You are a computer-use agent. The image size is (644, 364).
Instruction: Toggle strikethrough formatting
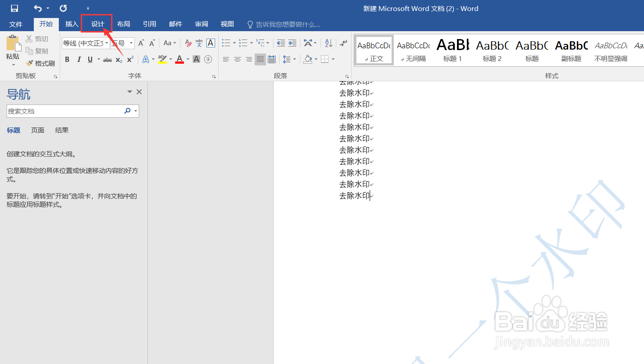coord(107,59)
